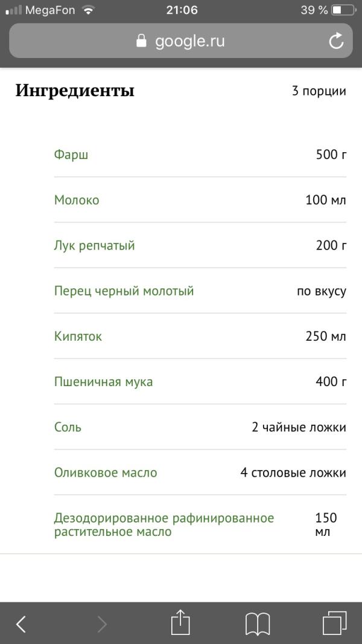Select the Соль ingredient

point(66,427)
